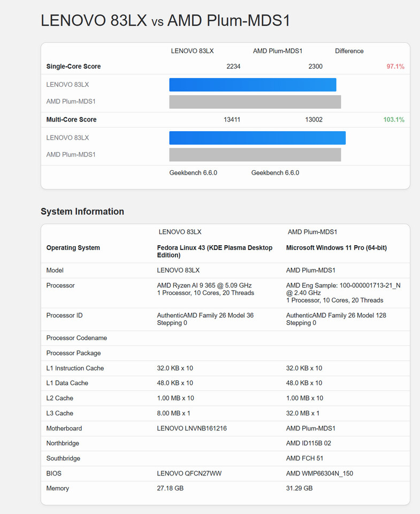Select the Multi-Core Score row label

[x=71, y=119]
